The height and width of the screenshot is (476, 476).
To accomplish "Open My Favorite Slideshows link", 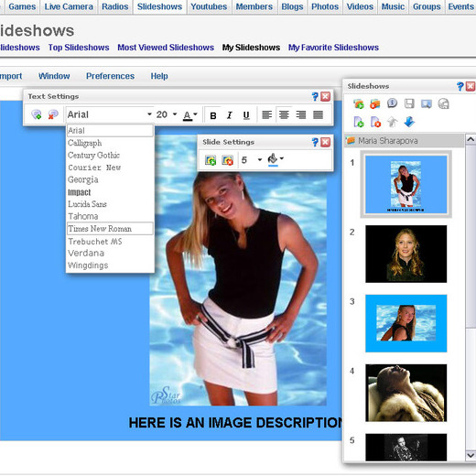I will pyautogui.click(x=333, y=48).
